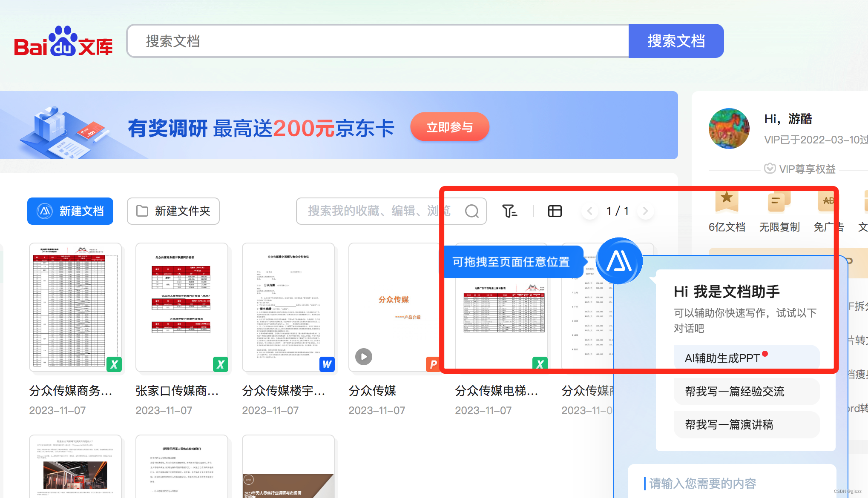Image resolution: width=868 pixels, height=498 pixels.
Task: Click the Baidu Wenku logo
Action: pyautogui.click(x=63, y=42)
